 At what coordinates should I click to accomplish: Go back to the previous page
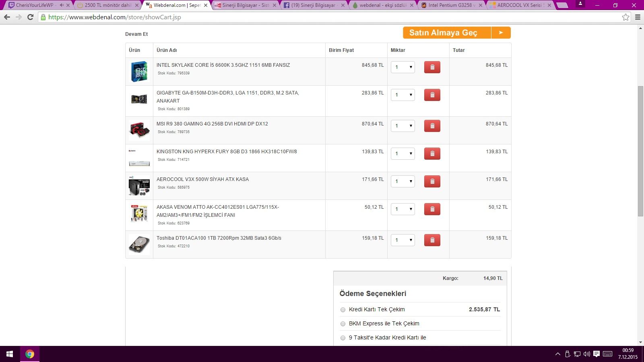[x=7, y=17]
